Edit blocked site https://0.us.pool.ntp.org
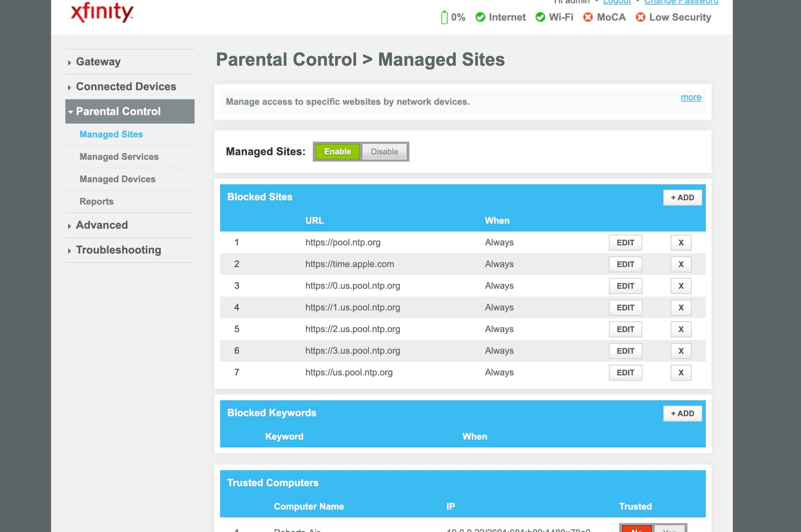801x532 pixels. click(625, 286)
